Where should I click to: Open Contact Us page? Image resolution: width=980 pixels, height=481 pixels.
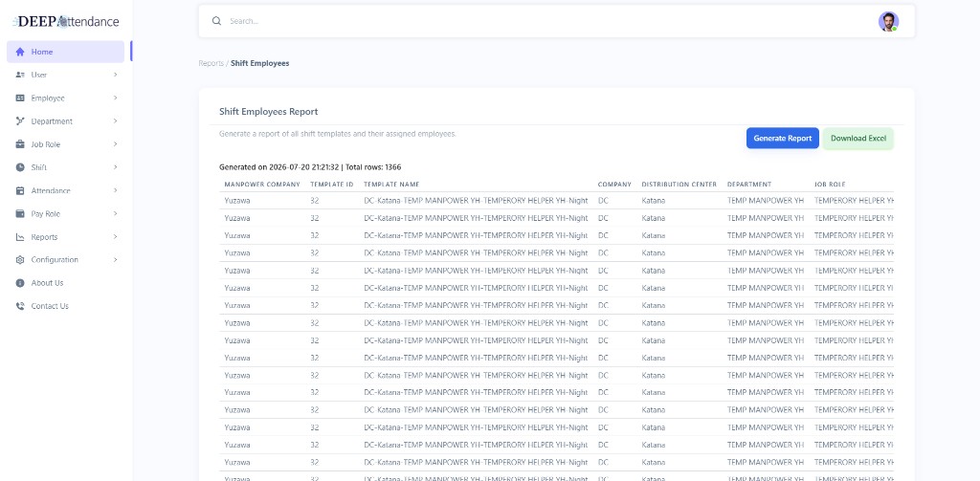click(x=50, y=306)
